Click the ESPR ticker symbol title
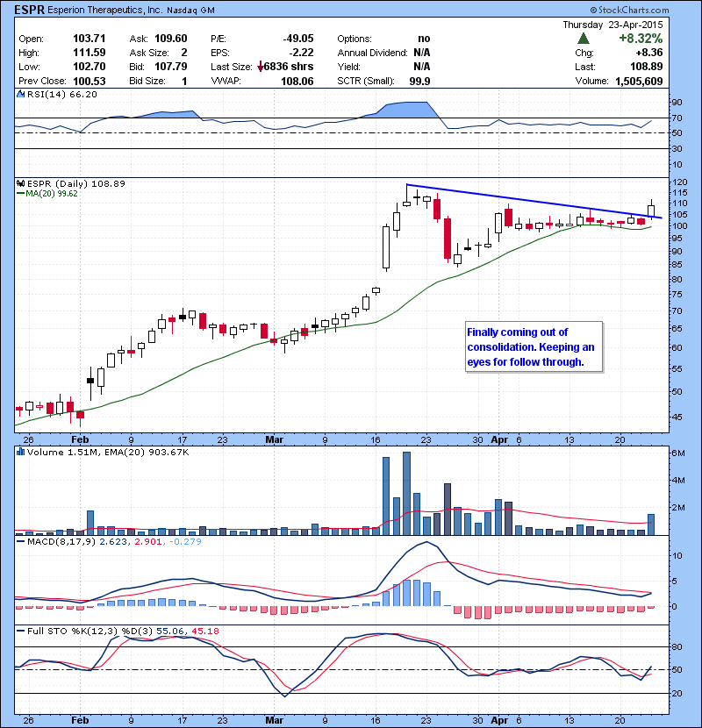Image resolution: width=702 pixels, height=728 pixels. (x=29, y=10)
